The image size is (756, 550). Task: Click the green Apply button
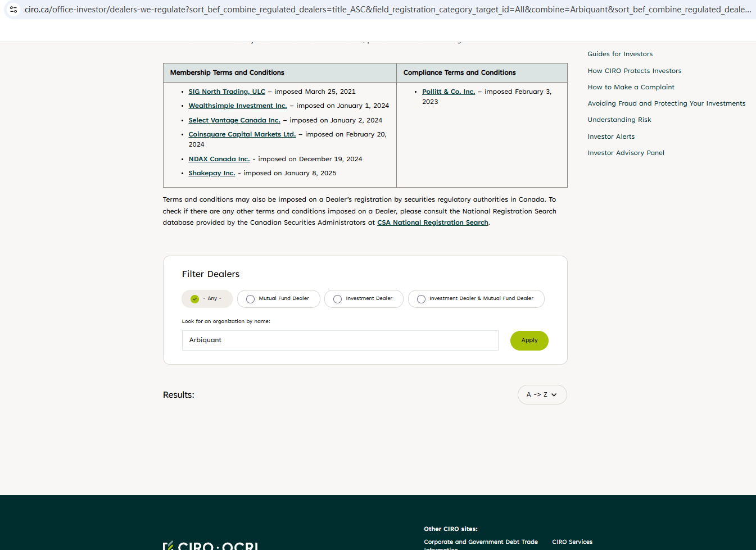click(x=529, y=340)
